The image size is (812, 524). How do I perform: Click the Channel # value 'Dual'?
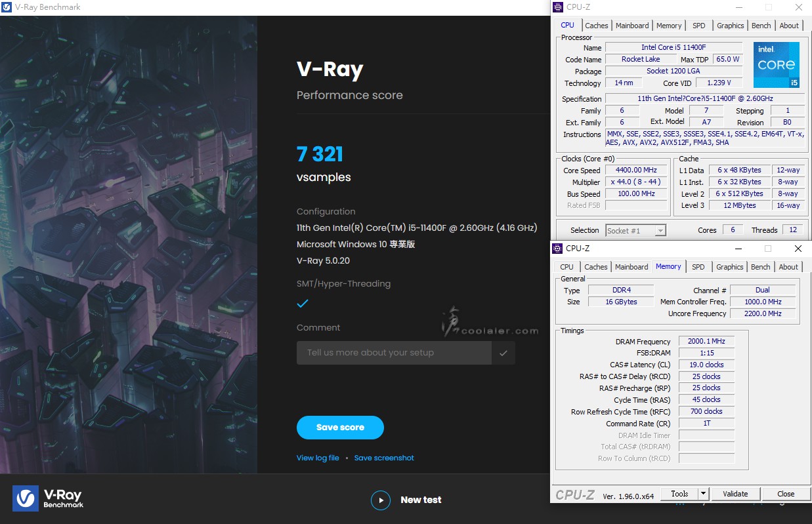[763, 290]
